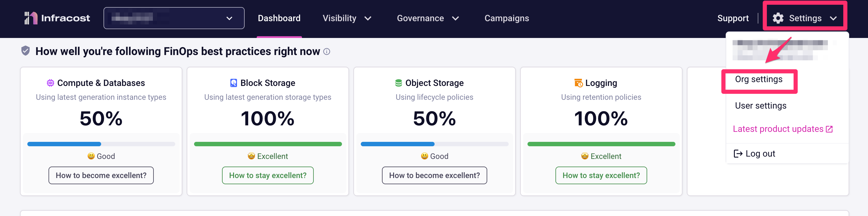Expand the Governance menu chevron
Viewport: 868px width, 216px height.
[455, 19]
